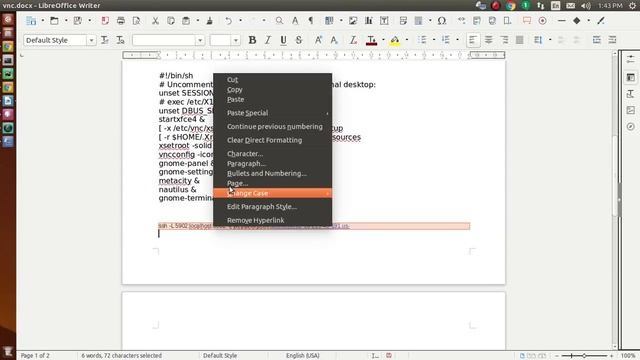Choose Cut from the context menu
This screenshot has height=360, width=640.
coord(273,80)
